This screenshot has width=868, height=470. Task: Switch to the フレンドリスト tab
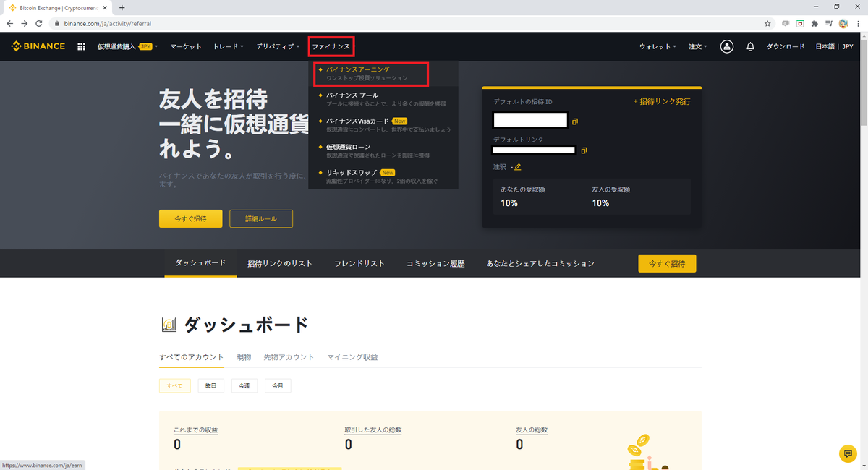click(359, 263)
